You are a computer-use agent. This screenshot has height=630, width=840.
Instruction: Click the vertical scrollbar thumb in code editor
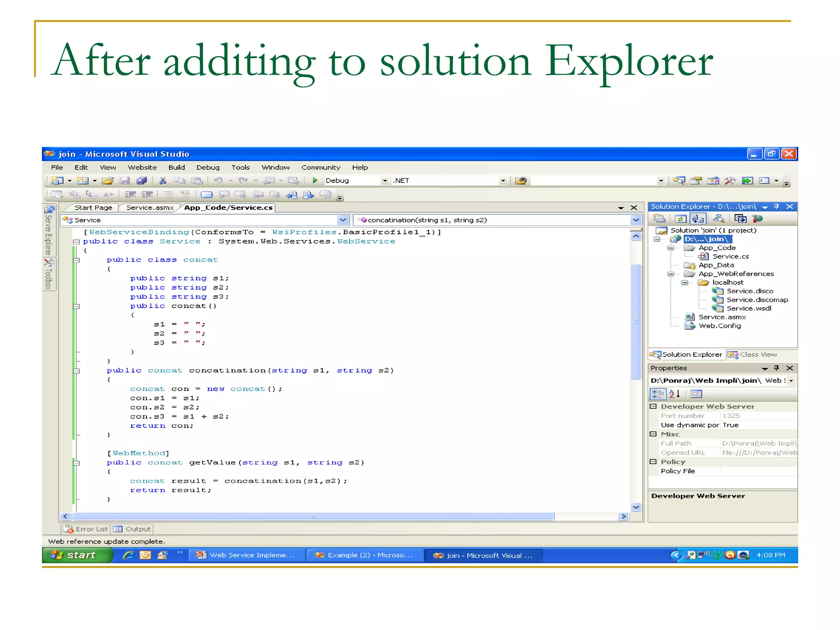coord(636,322)
